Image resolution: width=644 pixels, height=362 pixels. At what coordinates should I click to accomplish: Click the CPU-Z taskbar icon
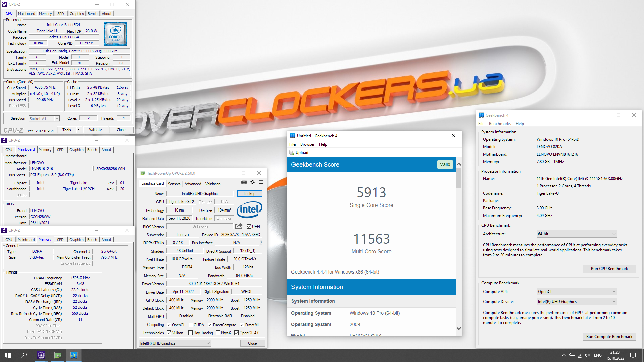pos(41,355)
